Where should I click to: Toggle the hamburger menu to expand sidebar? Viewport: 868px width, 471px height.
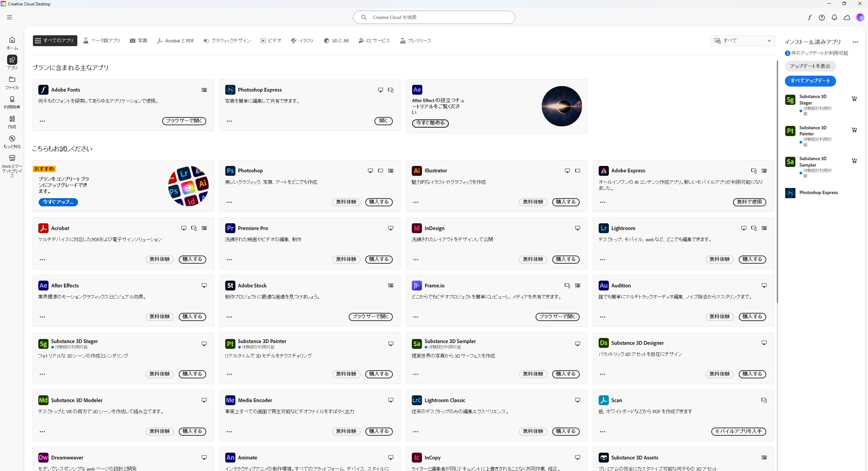pos(9,17)
